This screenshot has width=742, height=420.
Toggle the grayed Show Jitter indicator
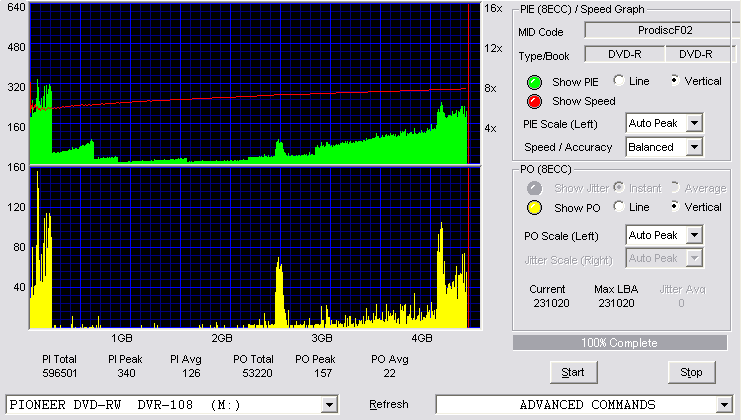coord(534,188)
